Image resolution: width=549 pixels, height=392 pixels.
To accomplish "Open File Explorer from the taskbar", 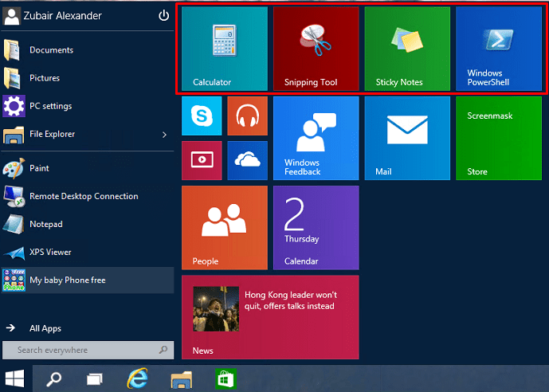I will click(x=182, y=379).
